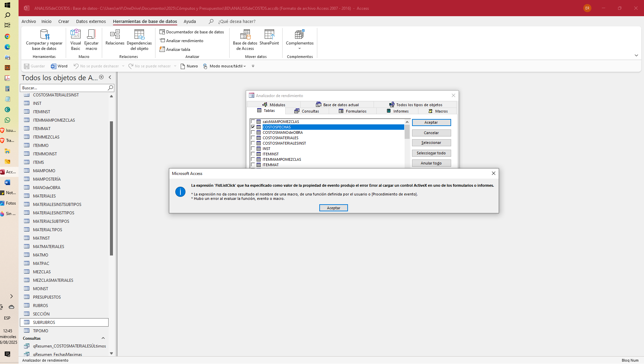Collapse the ribbon with chevron

click(636, 55)
